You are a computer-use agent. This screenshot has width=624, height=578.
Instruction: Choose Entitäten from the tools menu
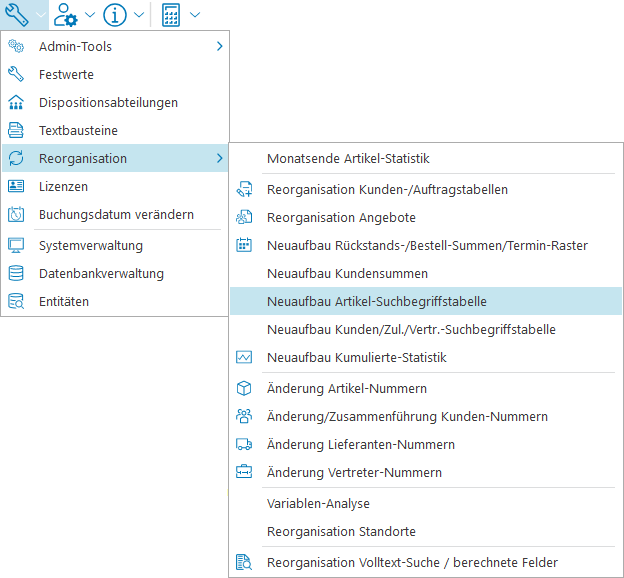pyautogui.click(x=64, y=301)
